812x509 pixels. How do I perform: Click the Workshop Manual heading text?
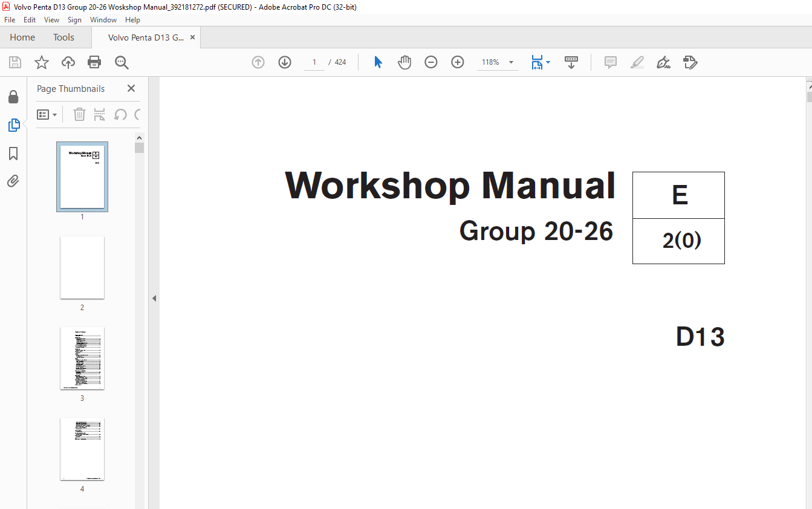coord(450,186)
